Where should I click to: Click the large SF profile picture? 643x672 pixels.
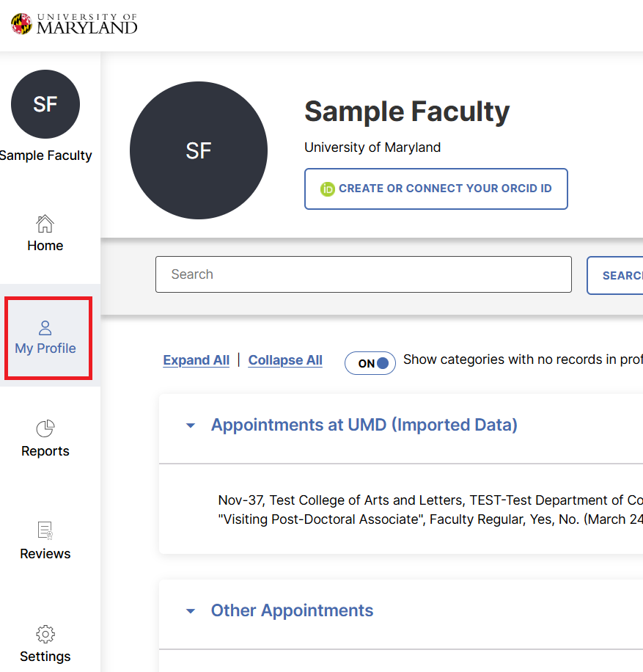[x=199, y=150]
